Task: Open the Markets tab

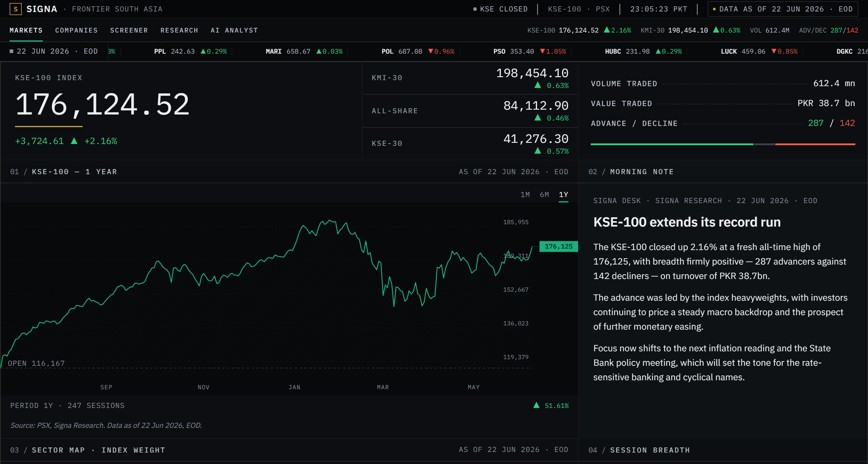Action: point(26,30)
